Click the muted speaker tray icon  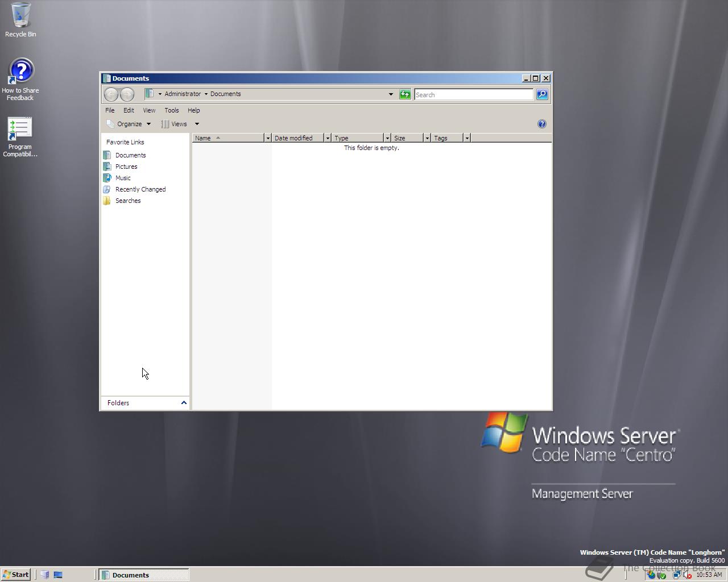coord(687,575)
